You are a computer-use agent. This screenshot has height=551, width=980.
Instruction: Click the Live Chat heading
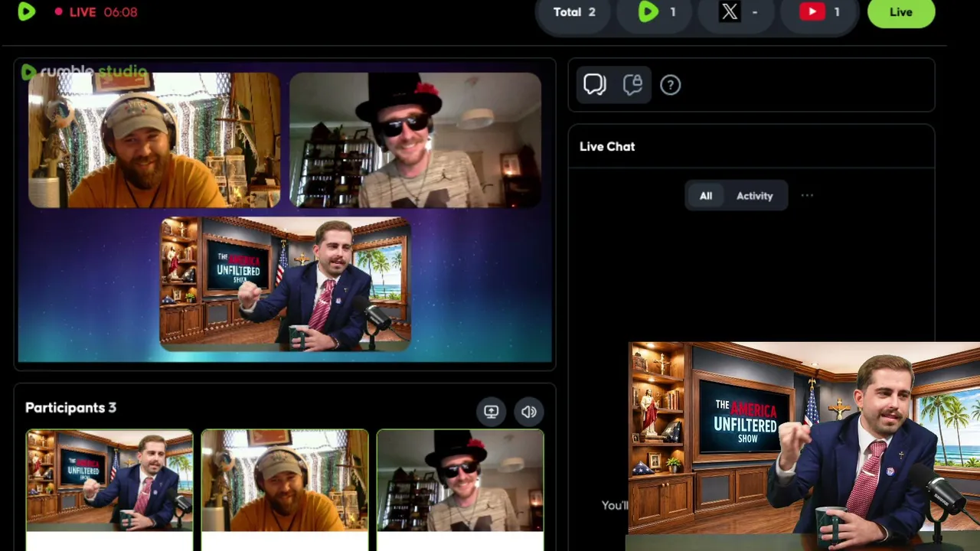coord(607,146)
